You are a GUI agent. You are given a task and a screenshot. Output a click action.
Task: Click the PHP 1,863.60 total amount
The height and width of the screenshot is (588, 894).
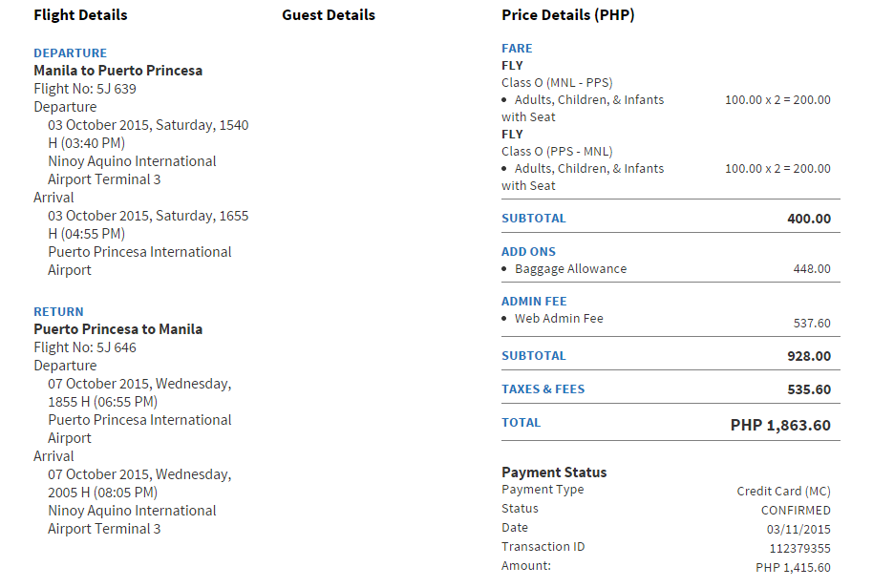click(779, 425)
